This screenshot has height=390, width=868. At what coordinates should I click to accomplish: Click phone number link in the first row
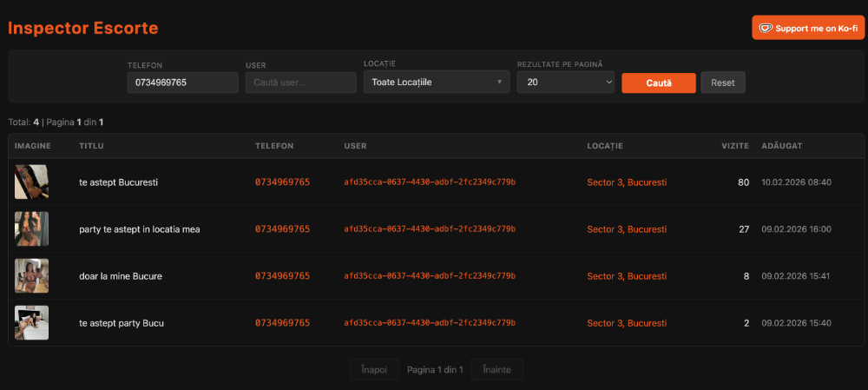(x=282, y=182)
